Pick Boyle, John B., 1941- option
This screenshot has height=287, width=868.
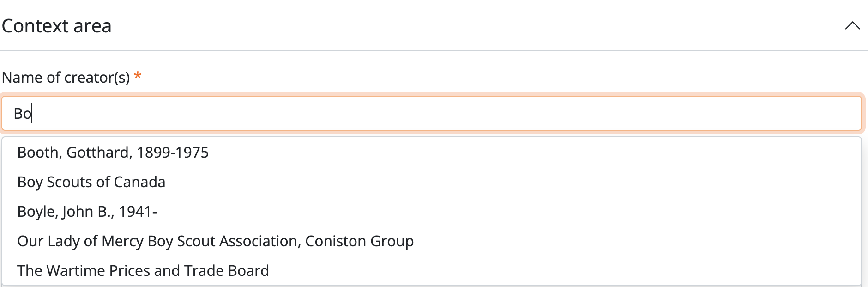pyautogui.click(x=87, y=212)
